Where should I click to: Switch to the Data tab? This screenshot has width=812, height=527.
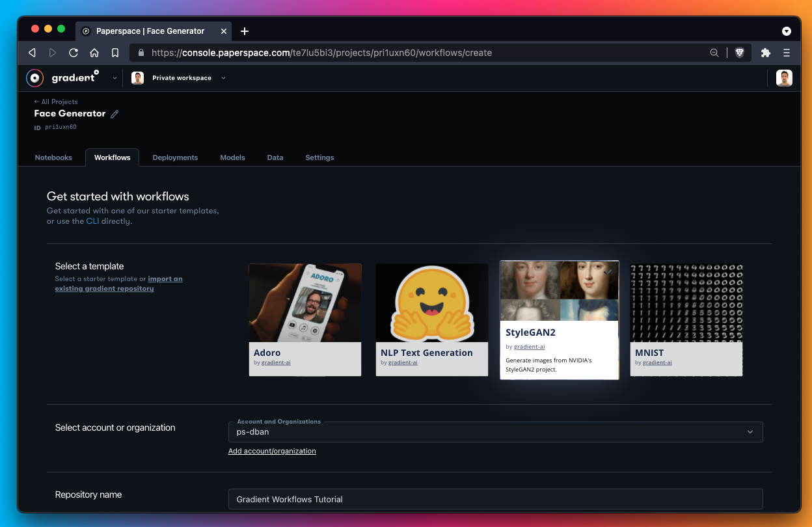tap(275, 157)
